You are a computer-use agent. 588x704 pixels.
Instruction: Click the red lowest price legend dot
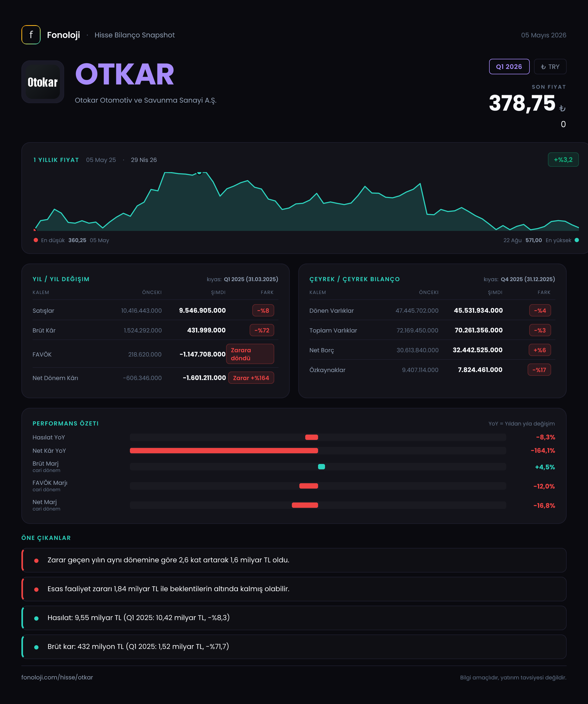pos(36,240)
